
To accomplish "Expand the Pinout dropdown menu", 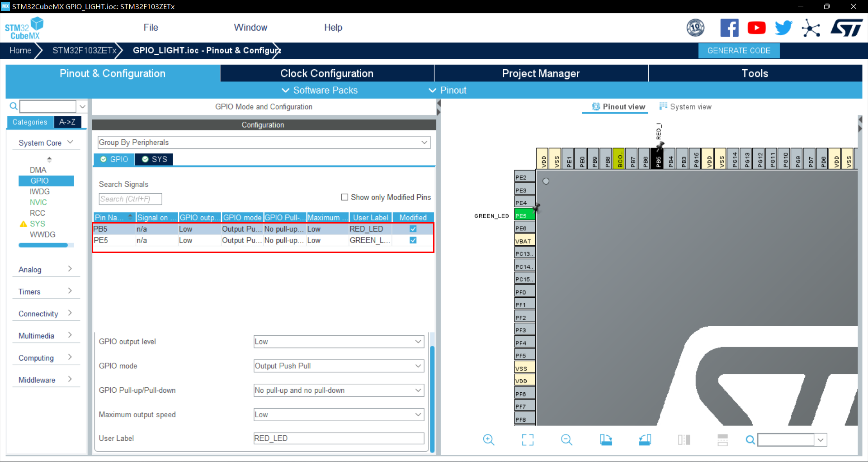I will [448, 90].
